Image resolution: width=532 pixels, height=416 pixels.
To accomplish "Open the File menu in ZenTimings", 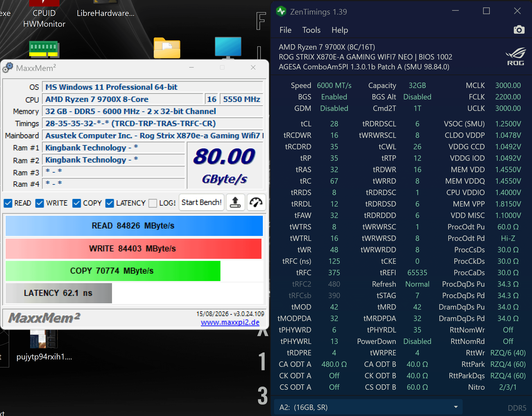I will (285, 30).
